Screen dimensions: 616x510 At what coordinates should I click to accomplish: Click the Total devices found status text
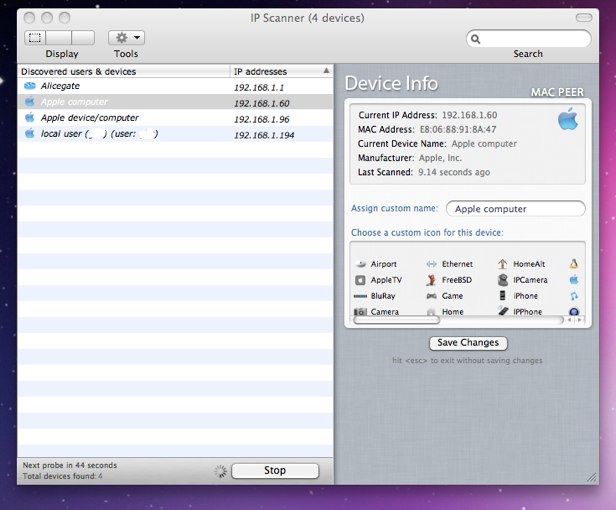62,476
